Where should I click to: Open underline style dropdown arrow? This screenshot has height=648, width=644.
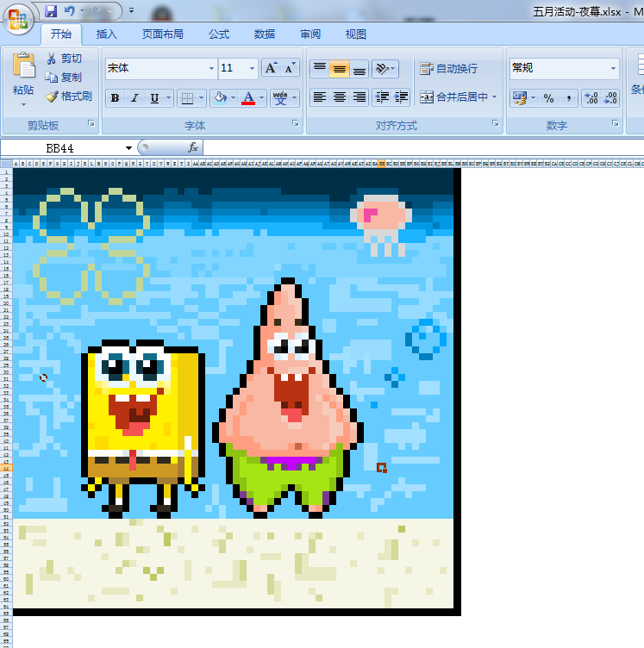pos(168,98)
